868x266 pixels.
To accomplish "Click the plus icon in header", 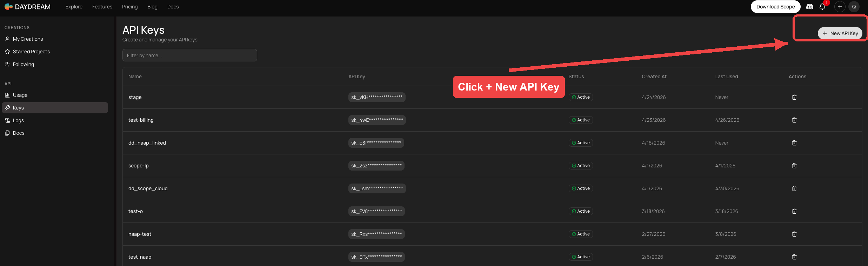I will tap(840, 7).
